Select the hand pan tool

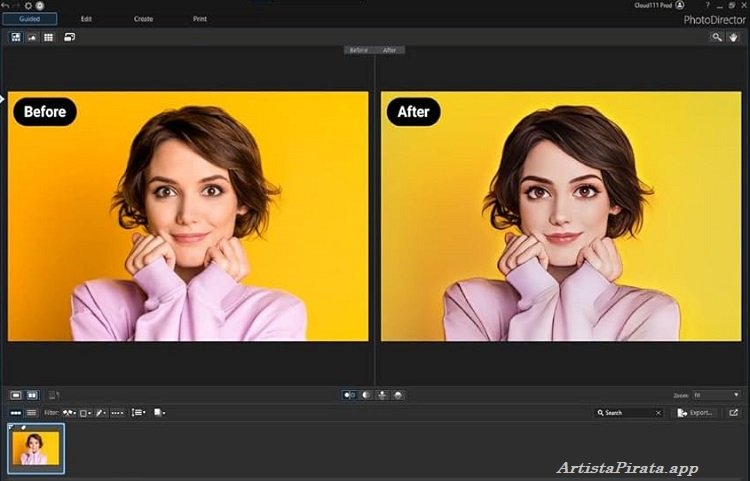click(x=734, y=37)
